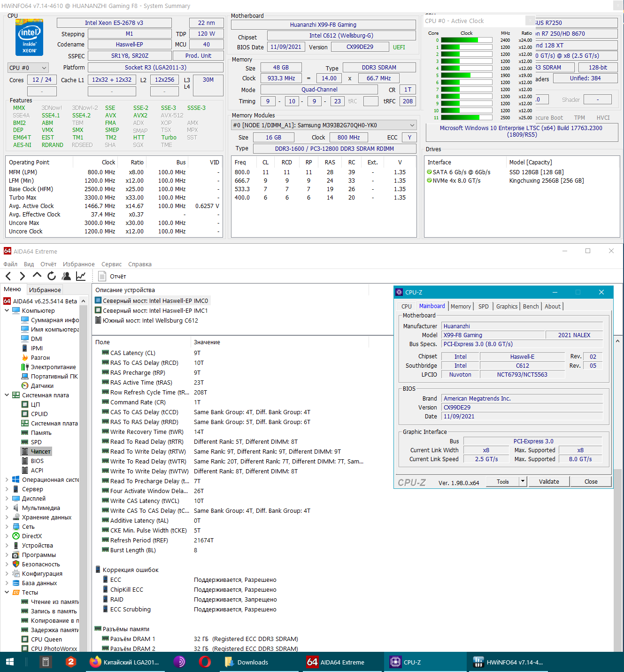Open the ЦП item in AIDA64 tree
The width and height of the screenshot is (624, 672).
31,404
